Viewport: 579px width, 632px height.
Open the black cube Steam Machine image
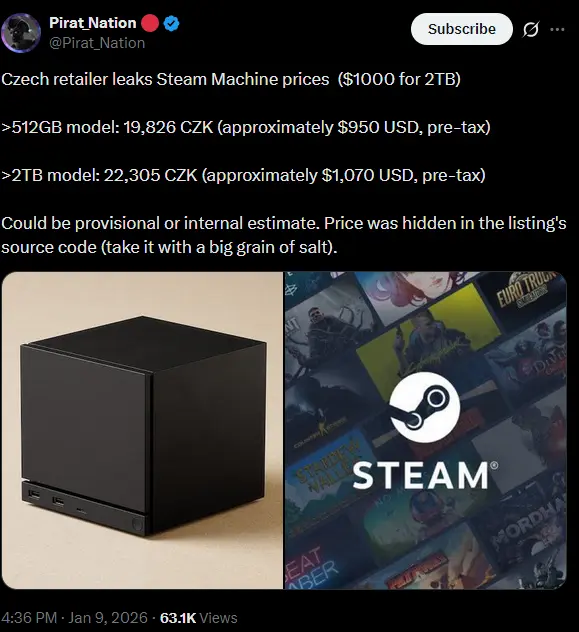pyautogui.click(x=142, y=430)
